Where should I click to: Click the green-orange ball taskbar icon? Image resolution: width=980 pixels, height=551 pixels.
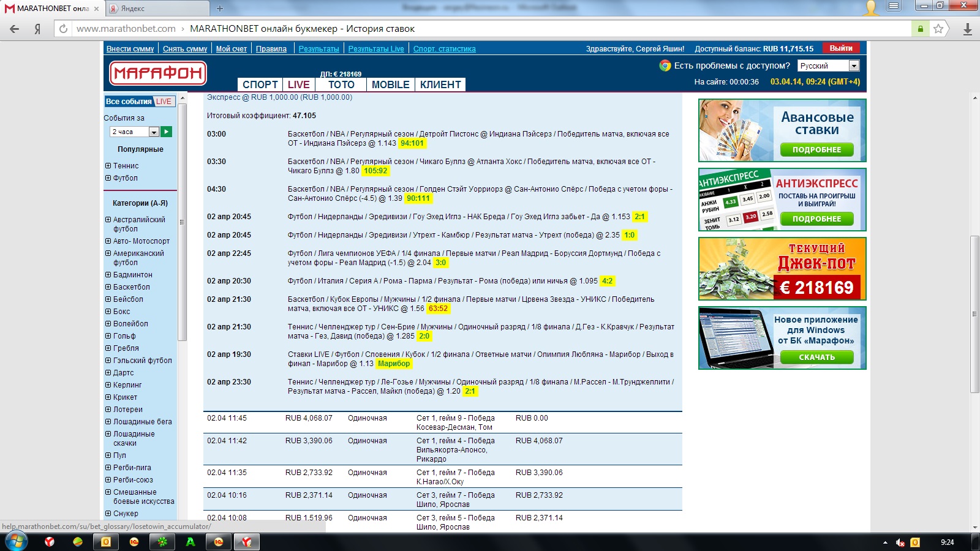(78, 542)
